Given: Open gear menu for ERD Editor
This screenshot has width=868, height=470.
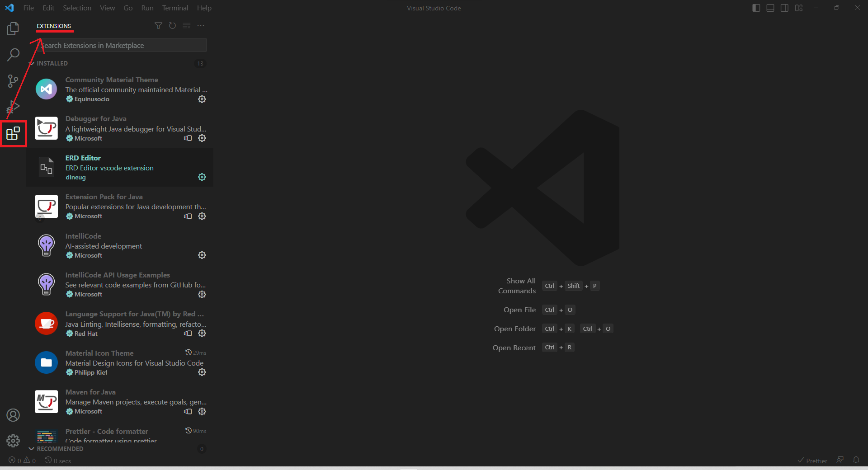Looking at the screenshot, I should (202, 177).
